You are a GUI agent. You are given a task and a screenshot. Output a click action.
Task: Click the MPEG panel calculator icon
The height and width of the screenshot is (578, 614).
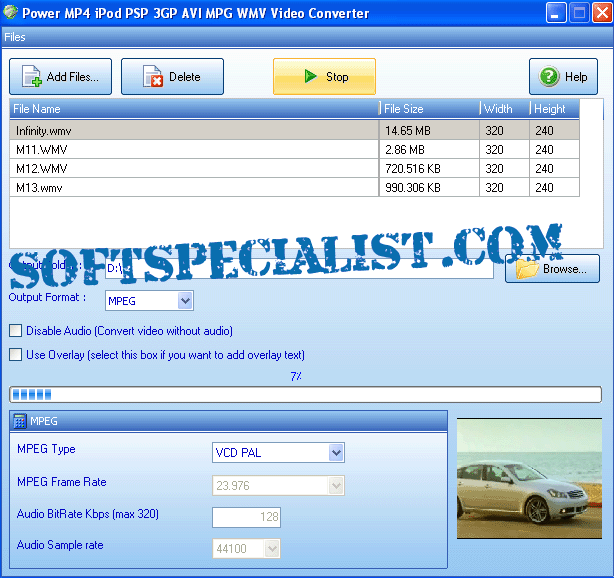[20, 421]
